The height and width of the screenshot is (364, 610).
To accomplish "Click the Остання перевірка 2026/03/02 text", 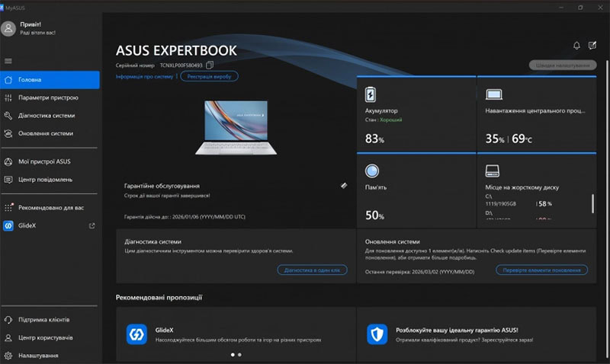I will (419, 272).
